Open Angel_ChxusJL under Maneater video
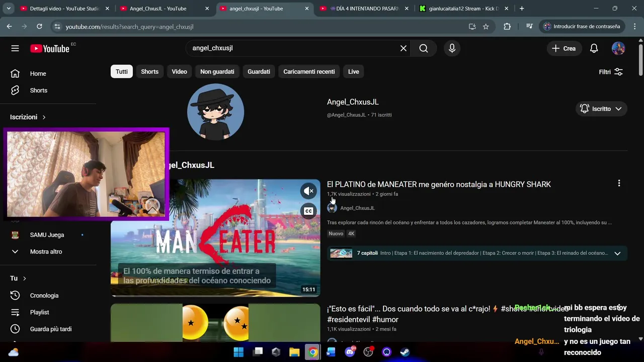644x362 pixels. point(357,208)
